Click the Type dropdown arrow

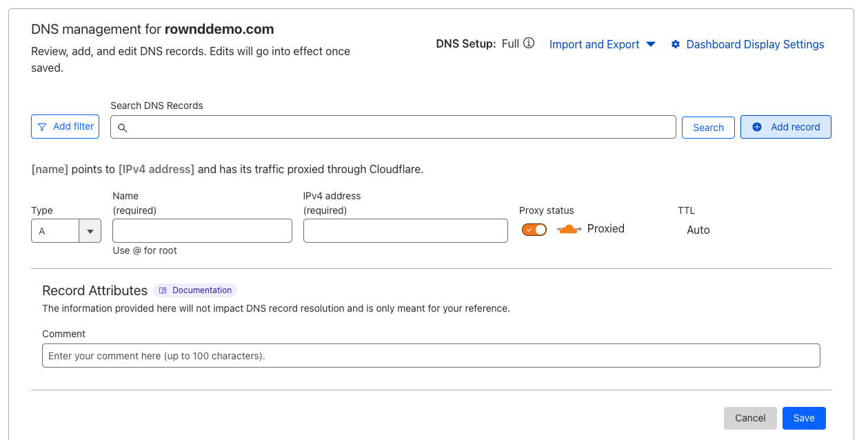(x=90, y=231)
